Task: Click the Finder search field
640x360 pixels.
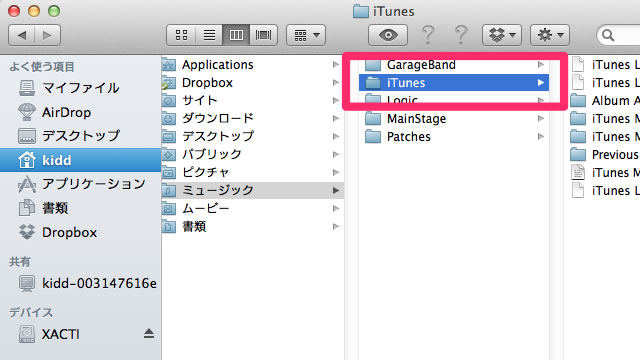Action: click(x=618, y=35)
